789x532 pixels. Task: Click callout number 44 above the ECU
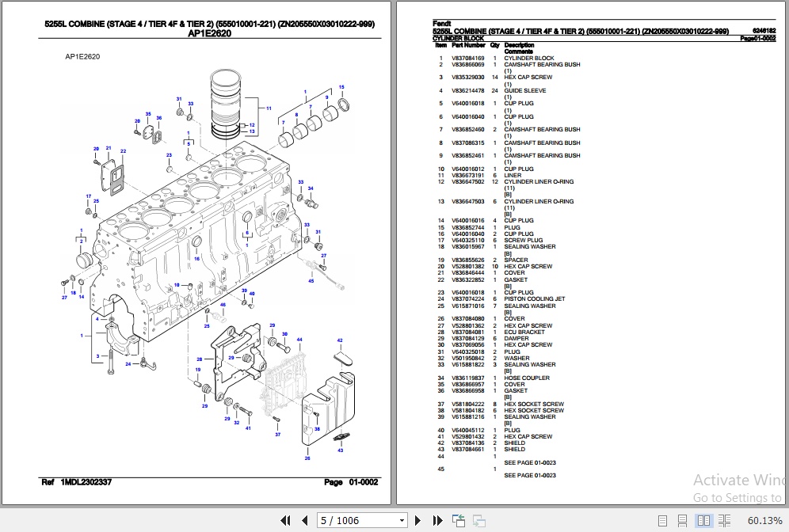click(299, 340)
